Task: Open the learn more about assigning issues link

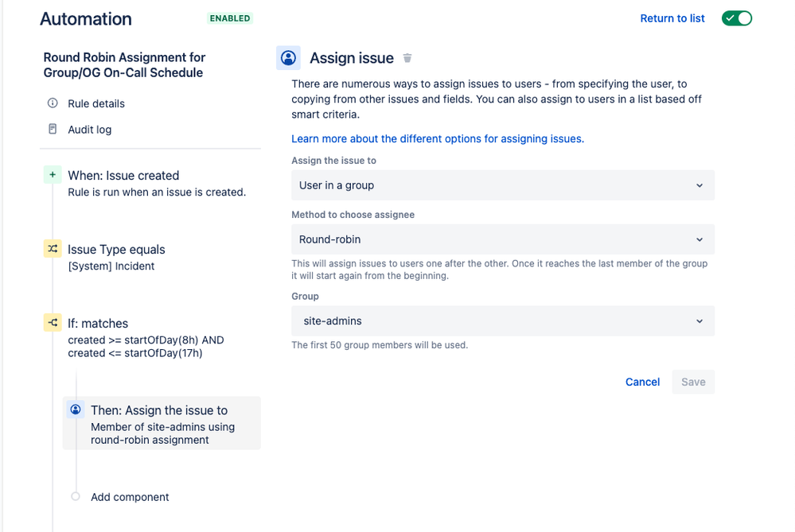Action: pos(438,139)
